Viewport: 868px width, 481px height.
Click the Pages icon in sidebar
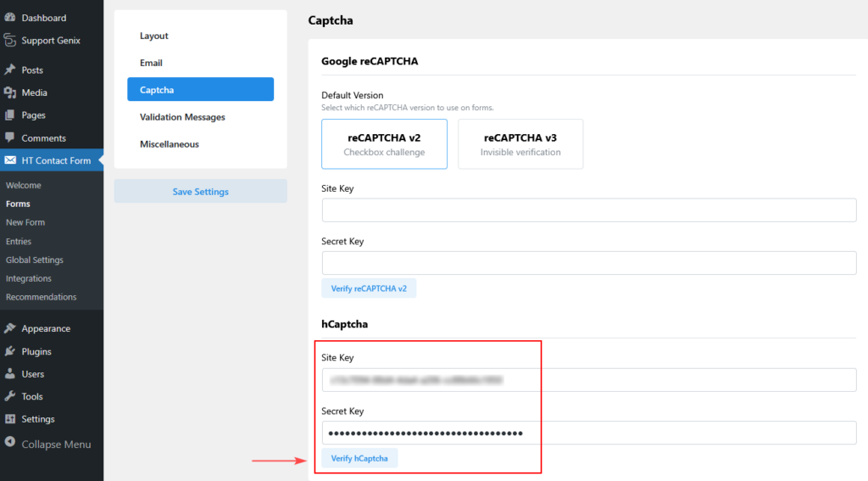coord(10,115)
